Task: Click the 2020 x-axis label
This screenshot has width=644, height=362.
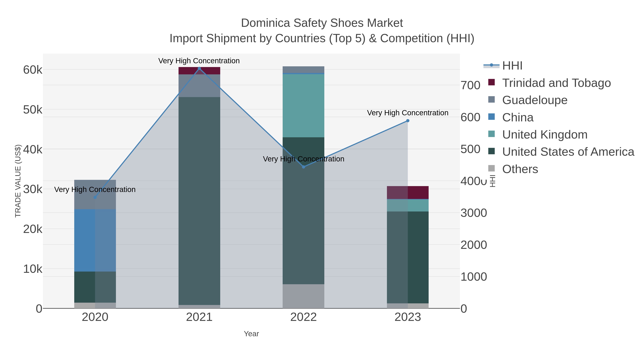Action: click(95, 317)
